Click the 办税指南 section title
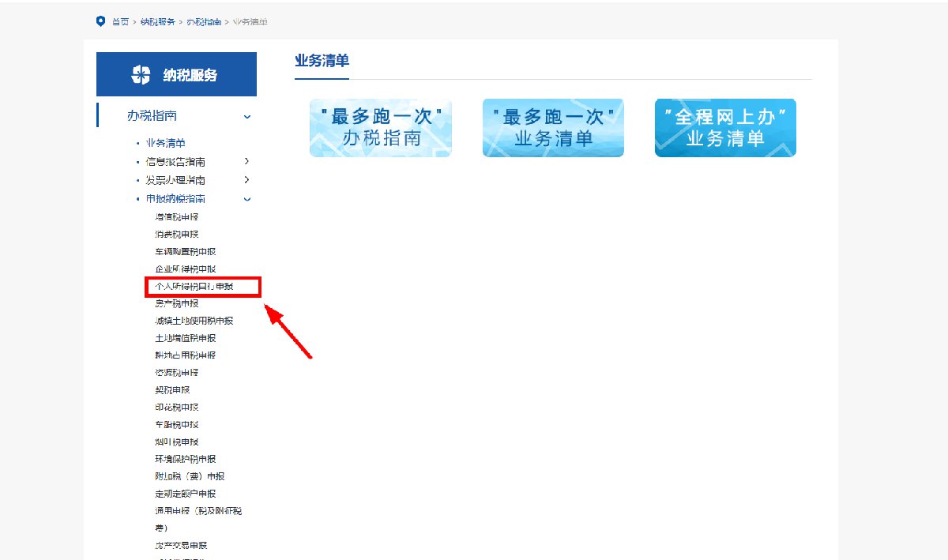 click(x=152, y=116)
